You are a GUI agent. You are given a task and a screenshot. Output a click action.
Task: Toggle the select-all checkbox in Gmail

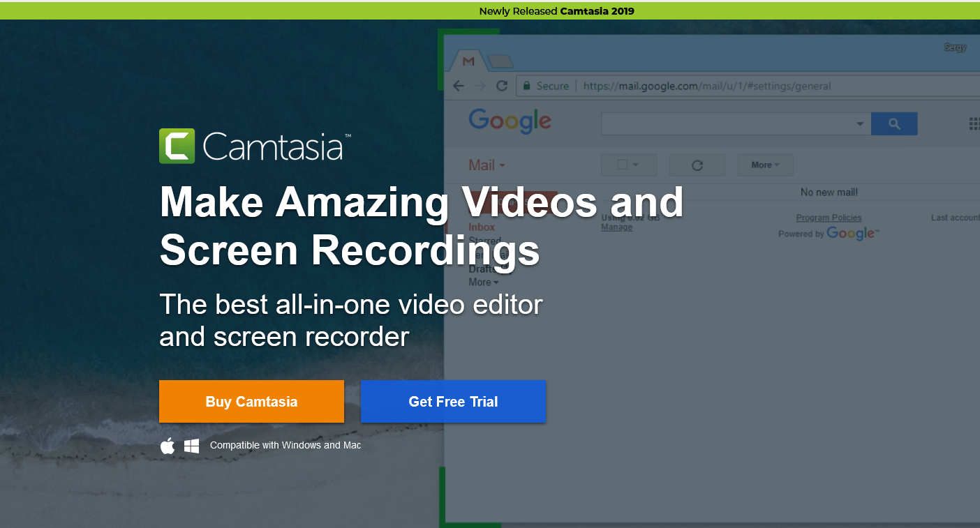tap(623, 165)
